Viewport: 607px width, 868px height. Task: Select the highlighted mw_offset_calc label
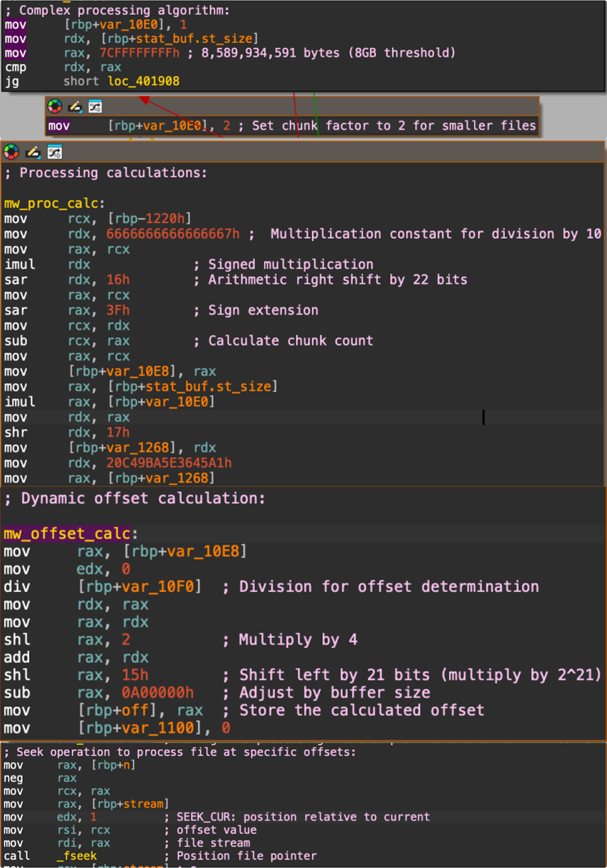pos(67,534)
